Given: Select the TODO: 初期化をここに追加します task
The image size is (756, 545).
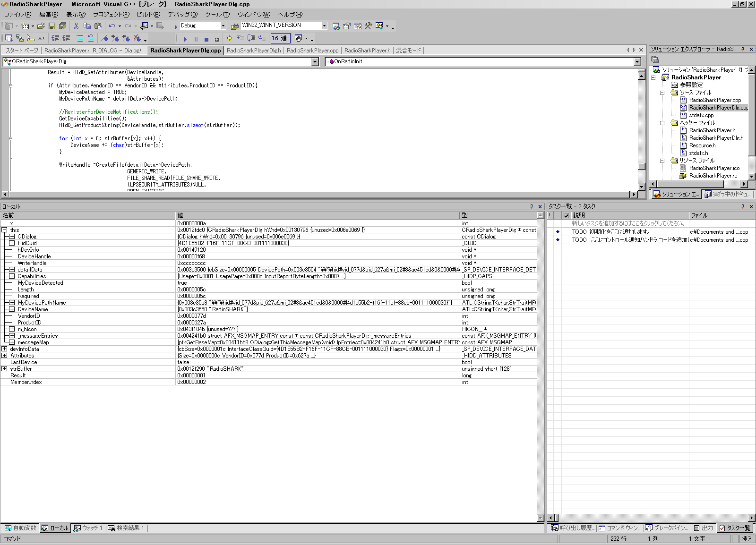Looking at the screenshot, I should (651, 232).
